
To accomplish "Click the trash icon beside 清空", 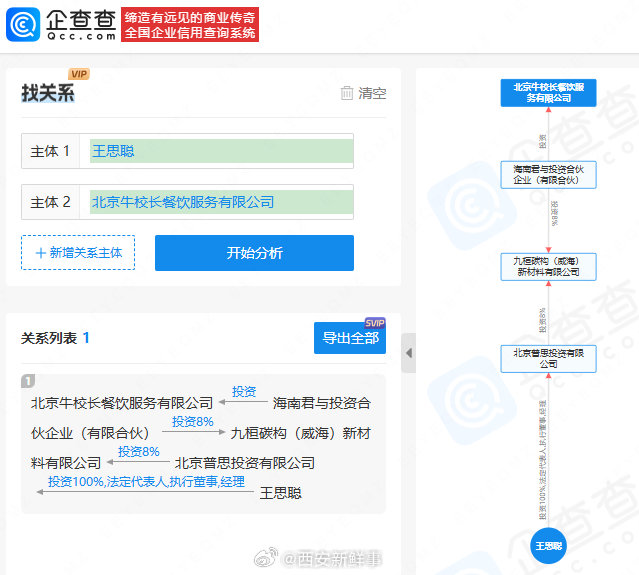I will 347,93.
